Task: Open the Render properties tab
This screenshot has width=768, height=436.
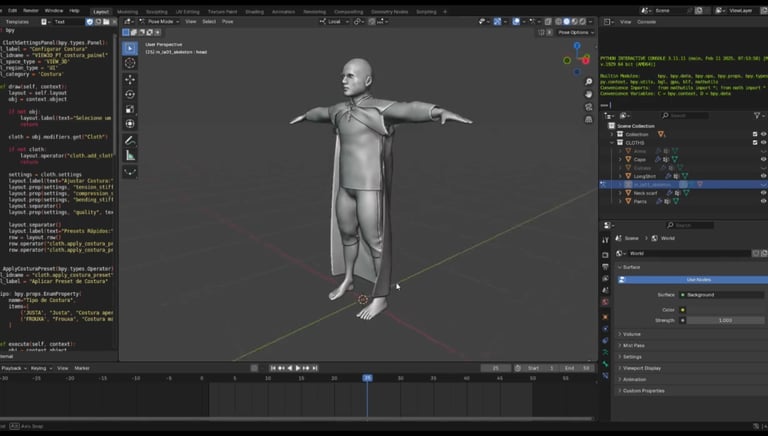Action: click(x=605, y=255)
